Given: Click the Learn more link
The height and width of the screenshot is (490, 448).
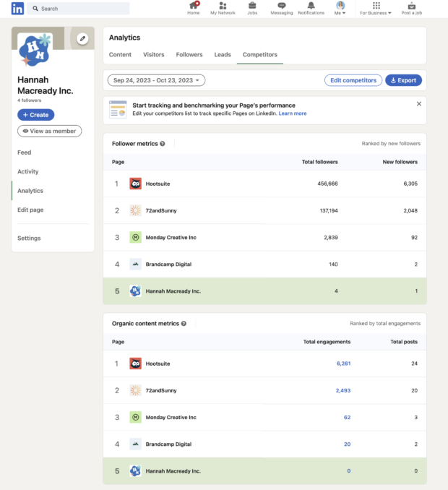Looking at the screenshot, I should tap(293, 113).
